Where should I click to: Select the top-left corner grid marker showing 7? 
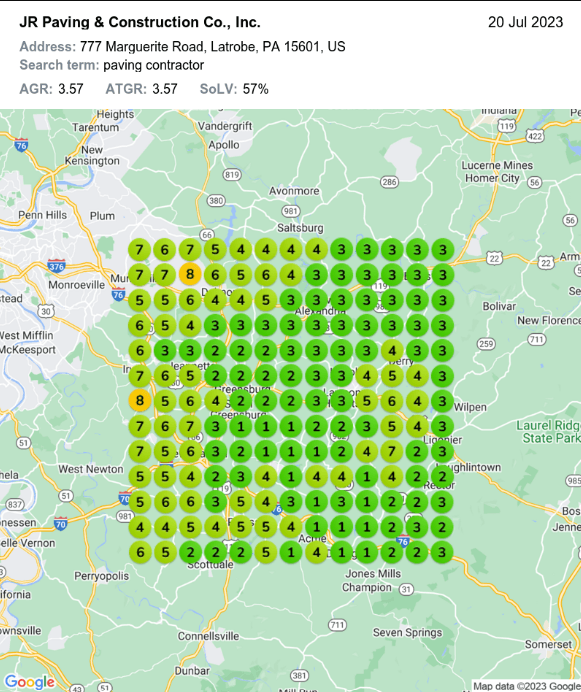(140, 249)
